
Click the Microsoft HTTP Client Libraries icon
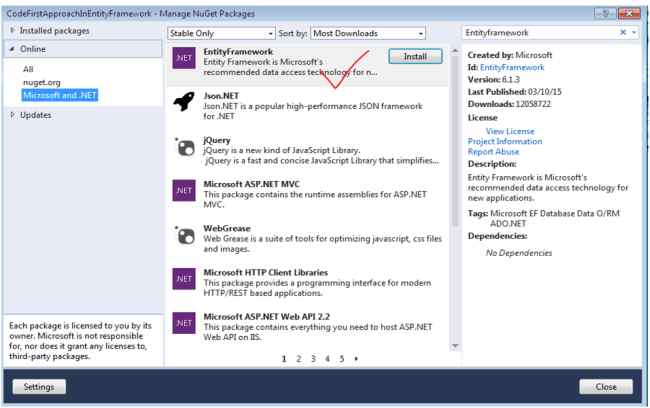(x=184, y=279)
